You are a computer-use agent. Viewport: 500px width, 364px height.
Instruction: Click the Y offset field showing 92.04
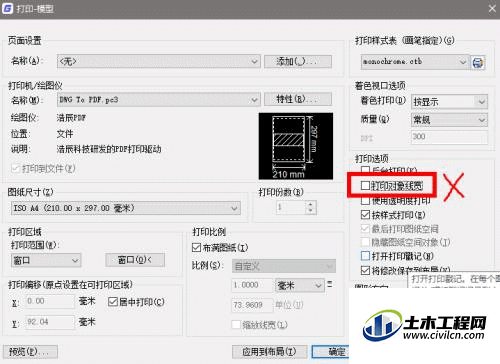point(50,322)
